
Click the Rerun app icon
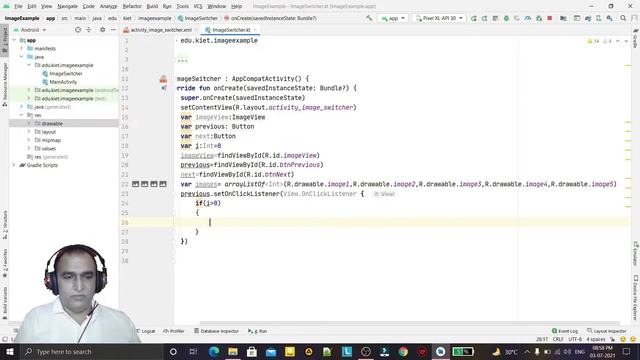click(473, 18)
